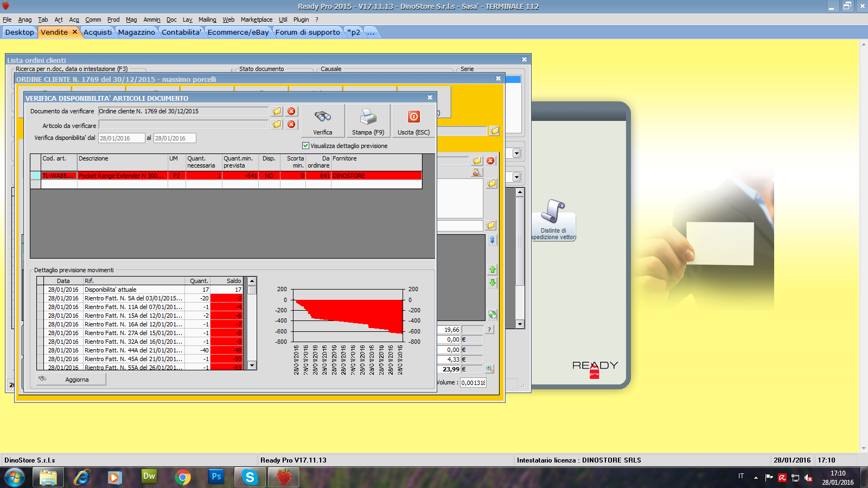This screenshot has width=868, height=488.
Task: Click the question mark button beside 19,66
Action: pos(489,330)
